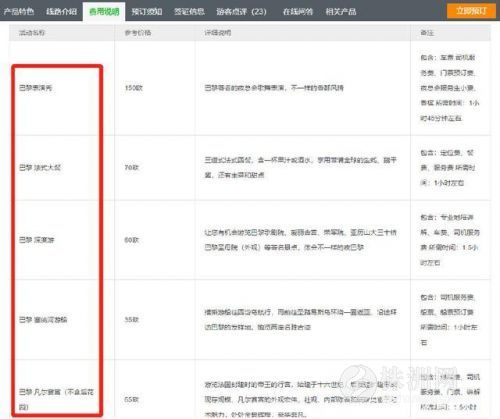Select the 巴黎 法式大餐 activity name
The height and width of the screenshot is (419, 500).
pos(40,167)
